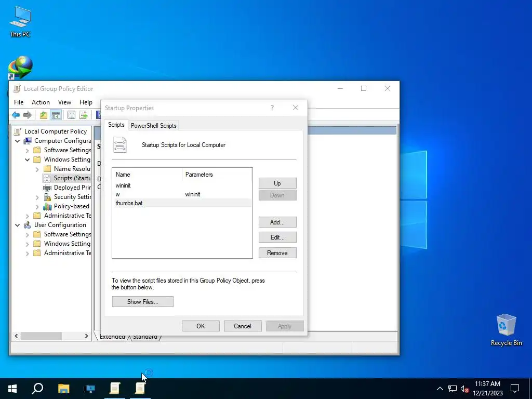Screen dimensions: 532x399
Task: Show hidden system tray icons chevron
Action: pos(440,389)
